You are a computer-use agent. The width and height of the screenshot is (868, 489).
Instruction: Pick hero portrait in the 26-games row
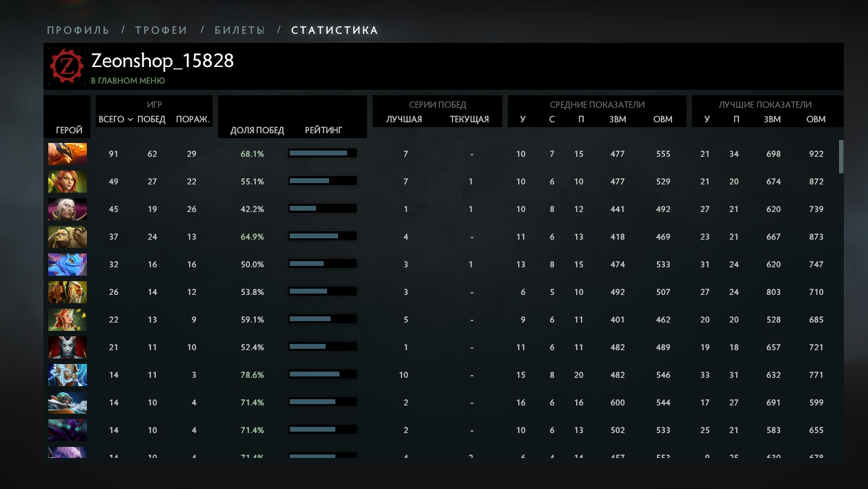pyautogui.click(x=68, y=292)
